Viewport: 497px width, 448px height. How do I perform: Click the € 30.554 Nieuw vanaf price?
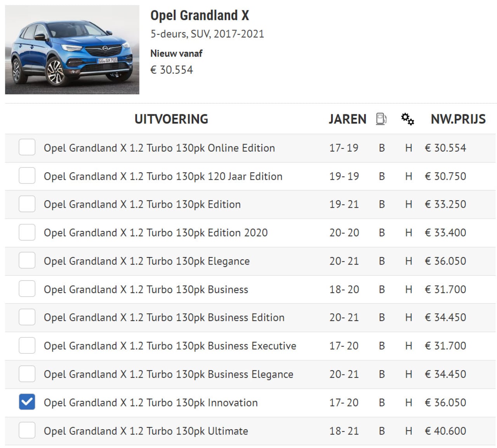pos(172,70)
